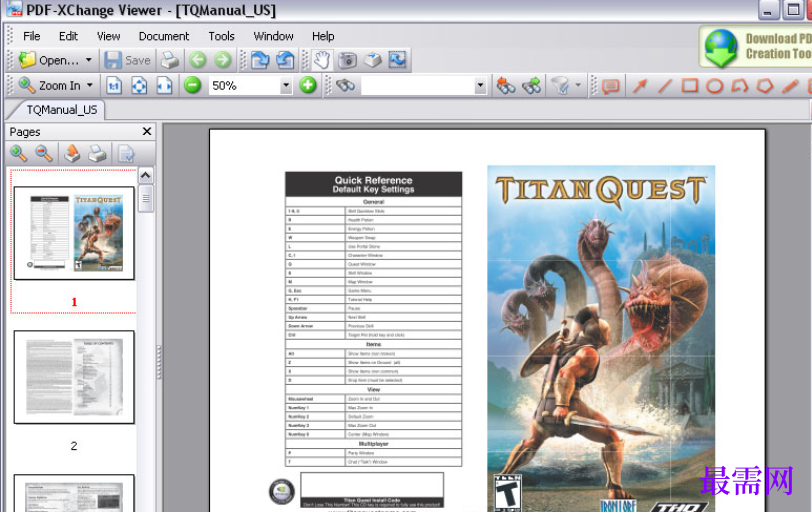Click the Save button
The image size is (812, 512).
(127, 60)
